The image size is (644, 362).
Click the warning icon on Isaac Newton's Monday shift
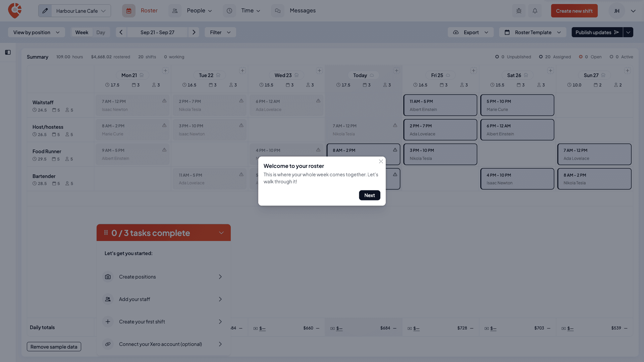[164, 101]
